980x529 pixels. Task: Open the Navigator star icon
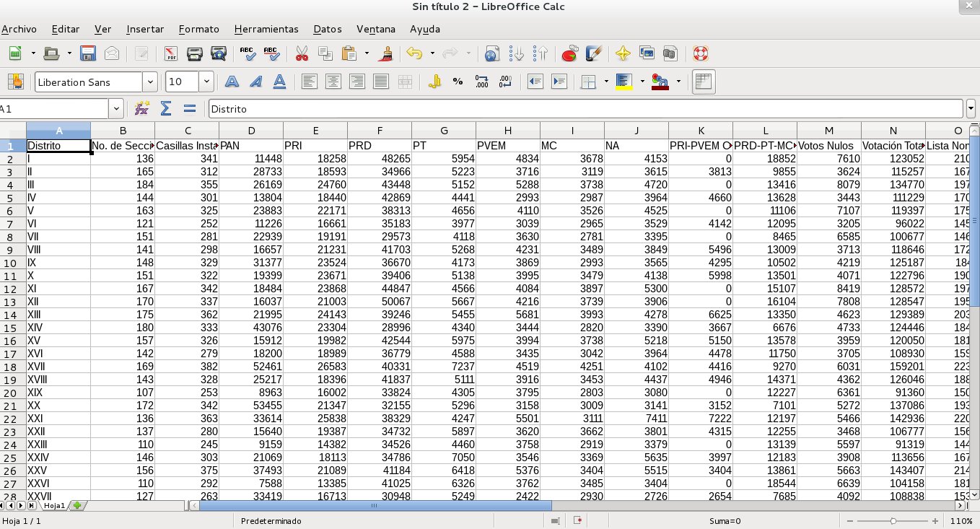[623, 53]
